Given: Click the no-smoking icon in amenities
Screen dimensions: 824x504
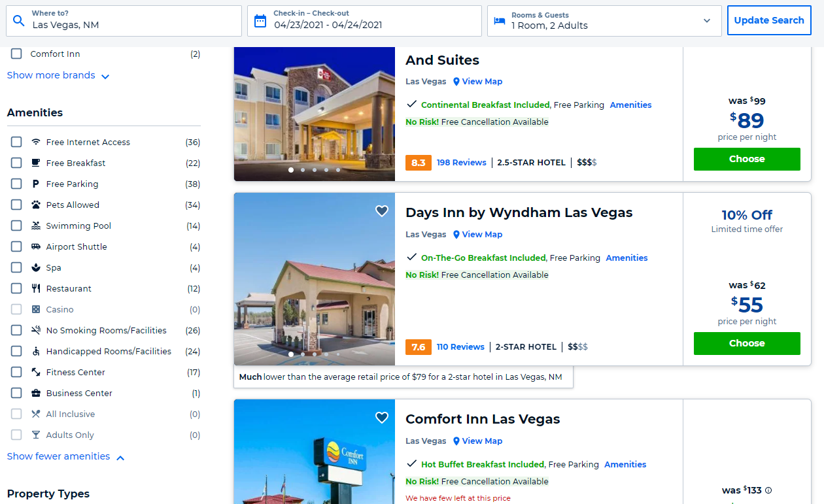Looking at the screenshot, I should pos(36,330).
